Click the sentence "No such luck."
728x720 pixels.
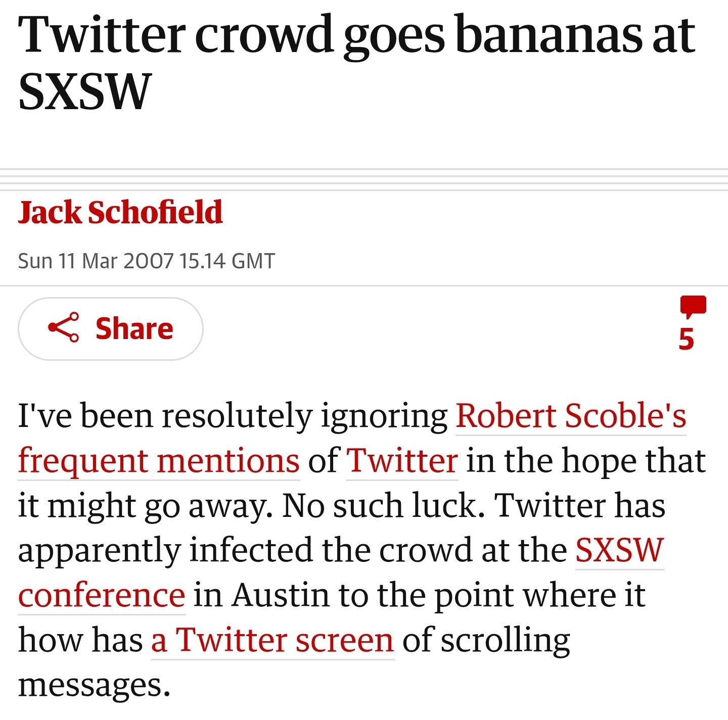pos(380,505)
